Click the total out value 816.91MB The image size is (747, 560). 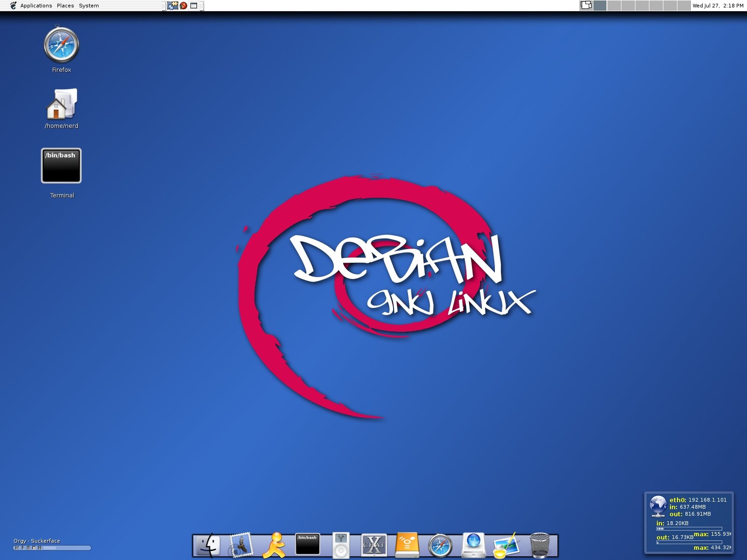coord(698,514)
